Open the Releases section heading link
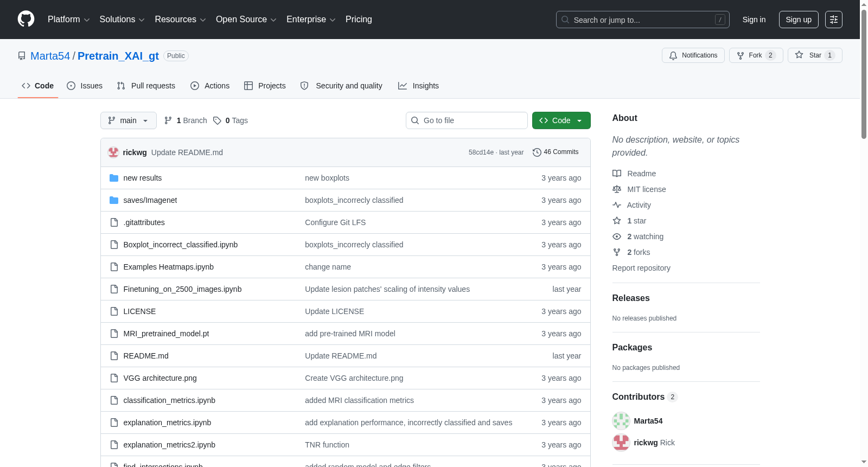Image resolution: width=868 pixels, height=467 pixels. 631,298
